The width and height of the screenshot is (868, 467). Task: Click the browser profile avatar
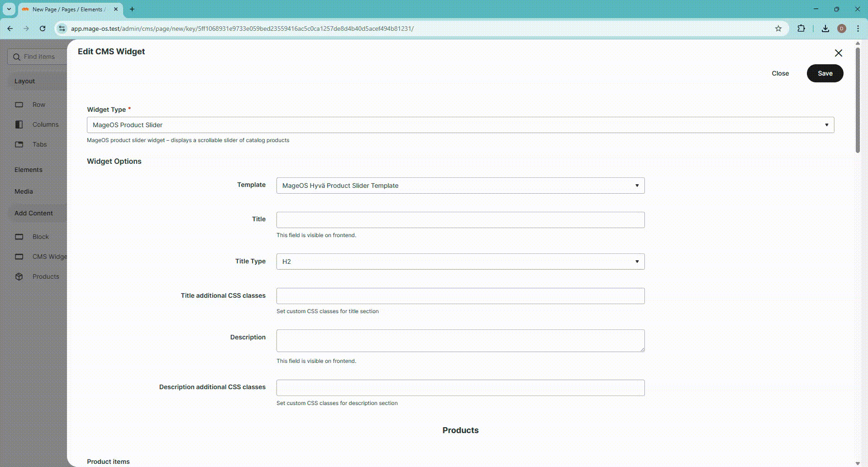(x=842, y=28)
